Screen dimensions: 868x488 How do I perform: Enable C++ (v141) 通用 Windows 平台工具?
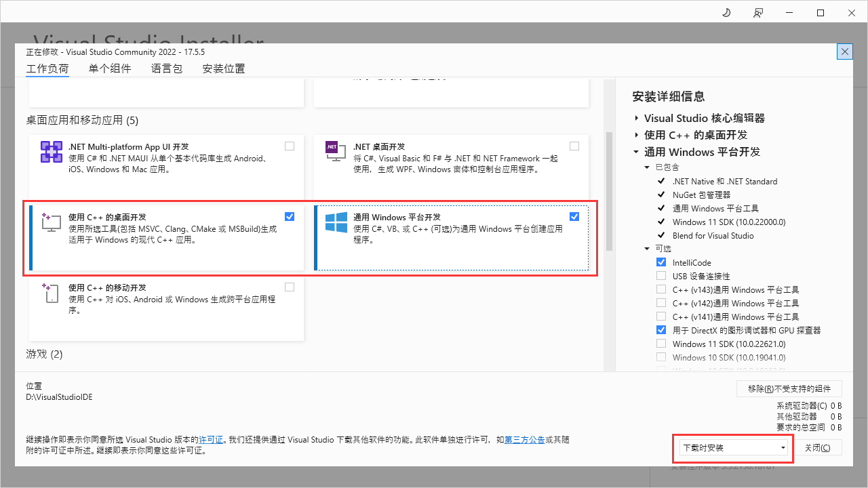point(661,317)
